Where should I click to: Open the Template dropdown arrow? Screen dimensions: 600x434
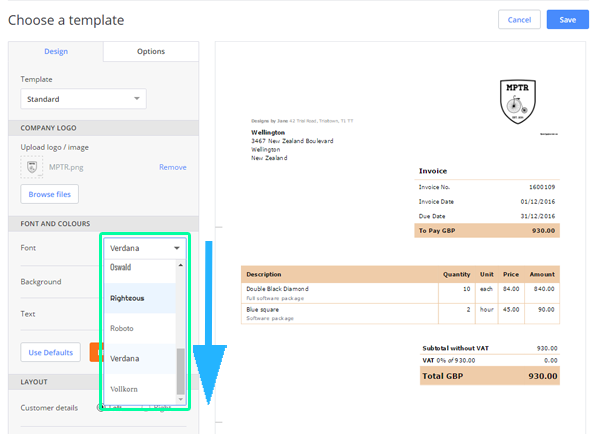[137, 99]
